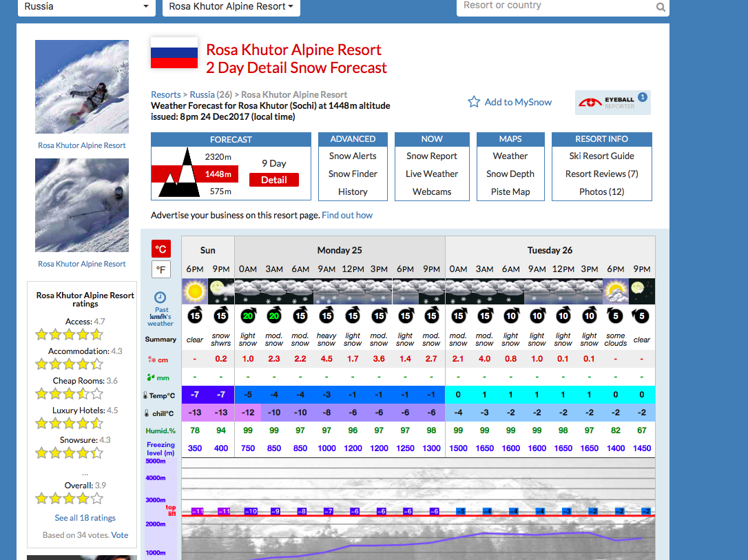
Task: Click the Overall rating stars
Action: point(70,499)
